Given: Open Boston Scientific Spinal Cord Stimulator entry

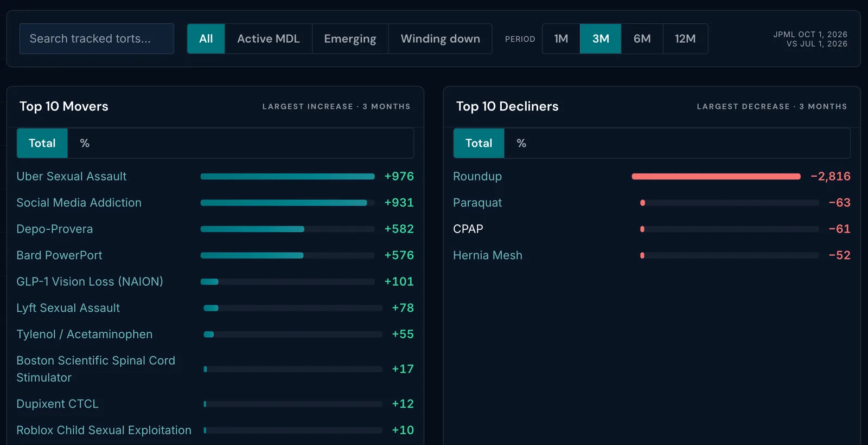Looking at the screenshot, I should point(96,369).
